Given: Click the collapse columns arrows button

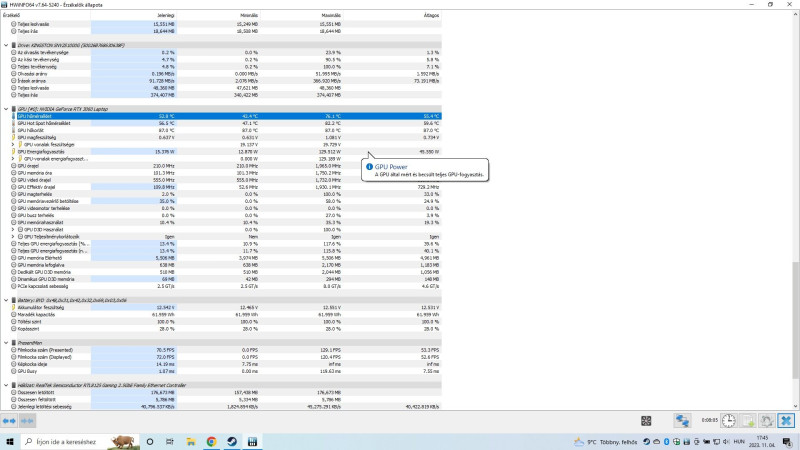Looking at the screenshot, I should (27, 421).
